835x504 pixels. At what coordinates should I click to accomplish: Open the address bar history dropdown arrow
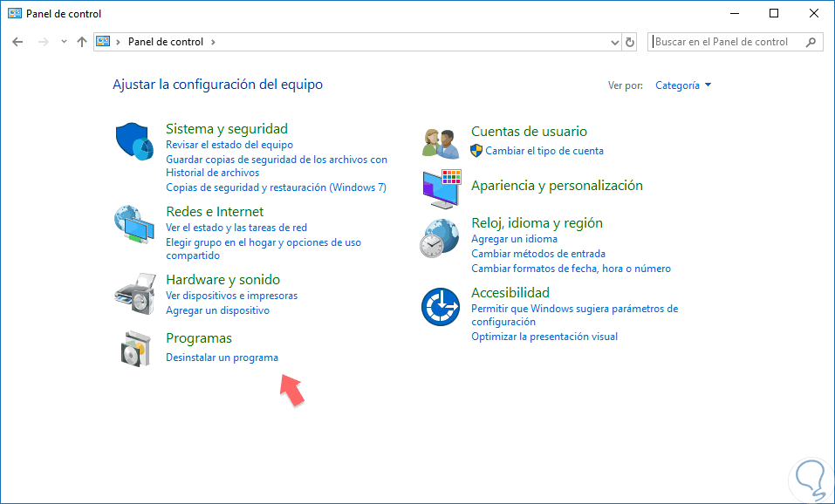point(615,42)
